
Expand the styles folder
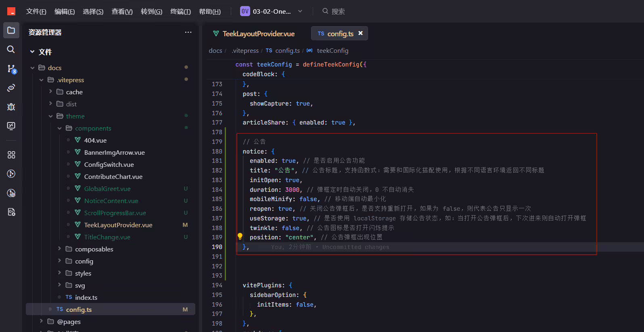pos(59,273)
